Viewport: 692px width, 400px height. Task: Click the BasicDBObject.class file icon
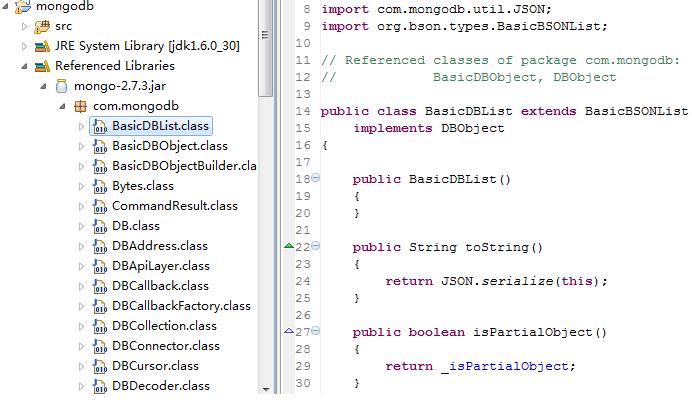pyautogui.click(x=100, y=146)
